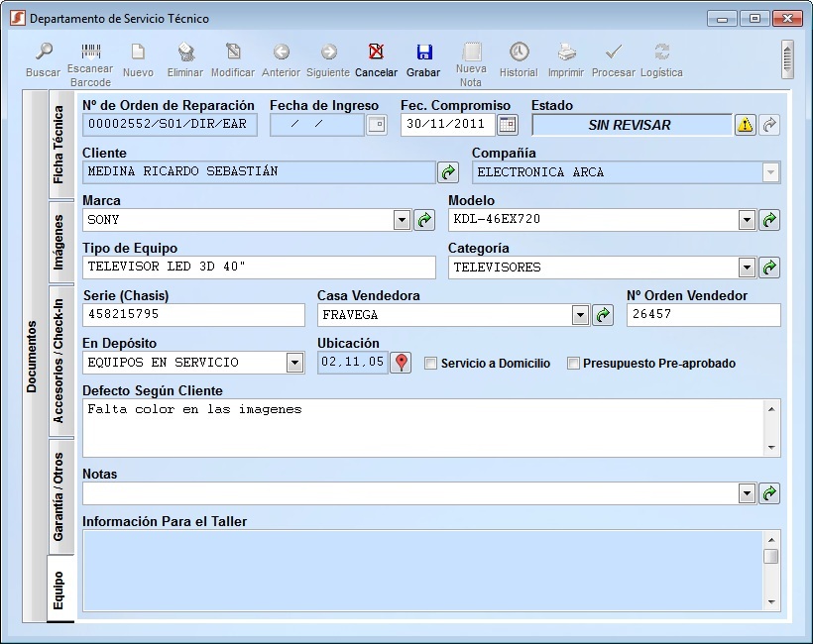This screenshot has width=813, height=644.
Task: Click the Información Para el Taller text area
Action: click(422, 570)
